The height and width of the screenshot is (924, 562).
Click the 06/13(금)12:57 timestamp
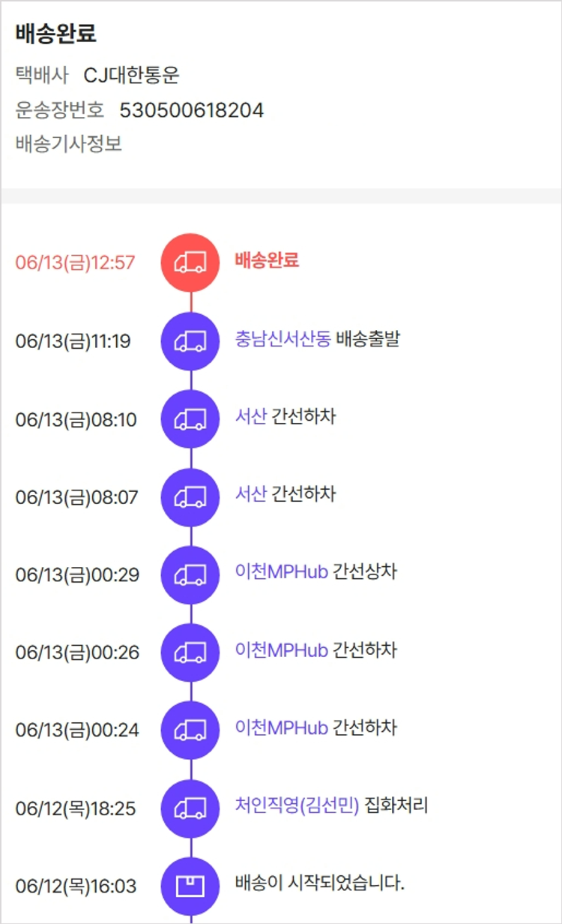(75, 263)
